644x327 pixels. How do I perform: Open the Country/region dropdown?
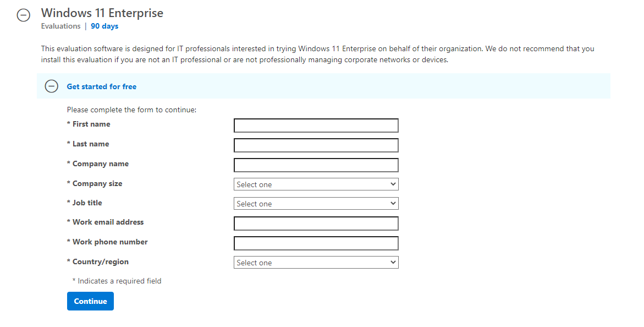click(x=316, y=262)
